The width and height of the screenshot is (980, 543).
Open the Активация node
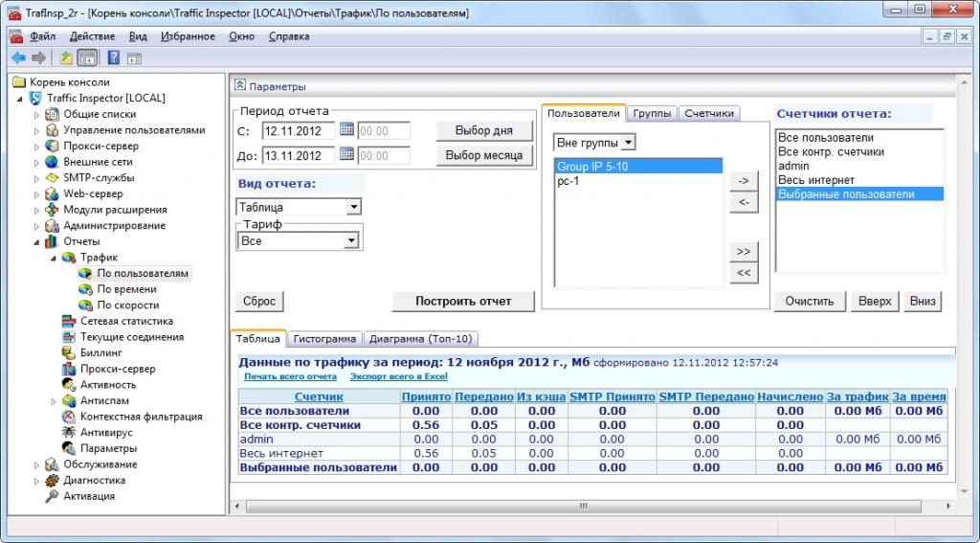point(89,497)
